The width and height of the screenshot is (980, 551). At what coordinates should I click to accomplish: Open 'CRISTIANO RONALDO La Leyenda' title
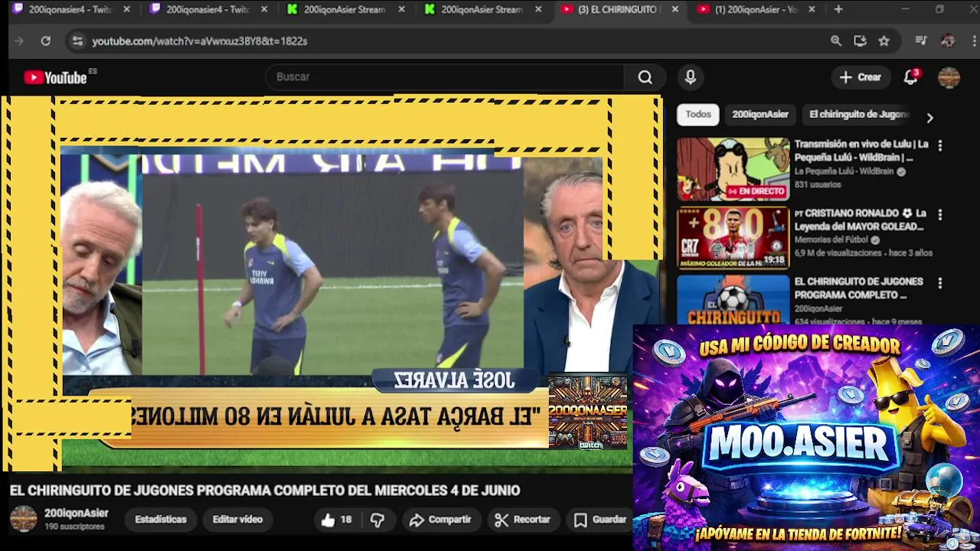(x=861, y=220)
